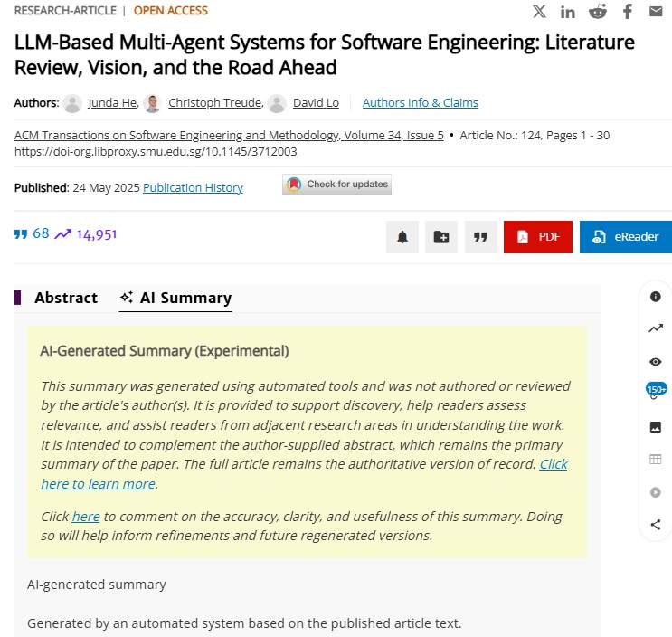The image size is (672, 637).
Task: Click the Check for updates badge
Action: (x=337, y=185)
